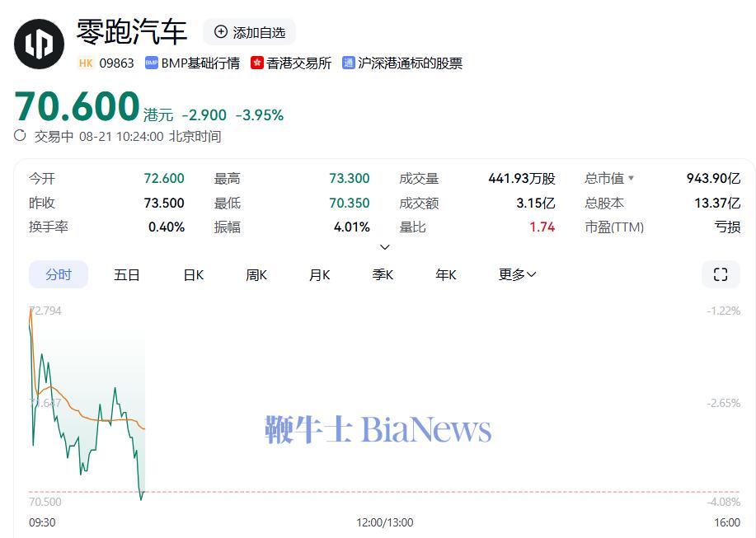
Task: Click the chart percentage label -1.22%
Action: [x=724, y=311]
